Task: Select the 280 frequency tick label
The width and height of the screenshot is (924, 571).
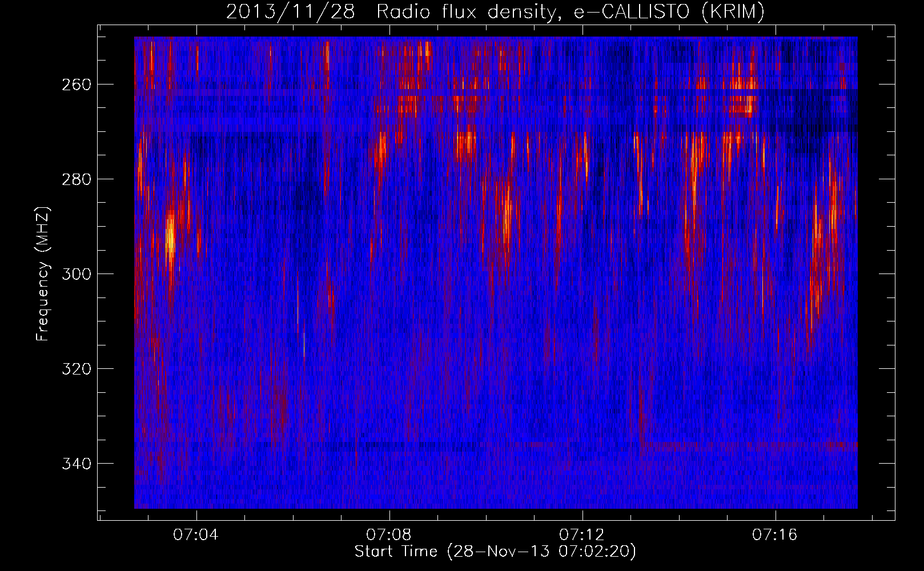Action: 77,179
